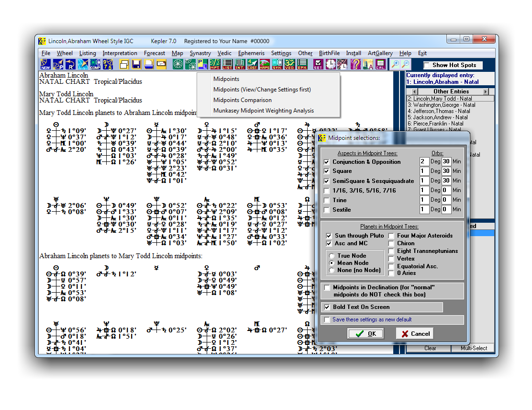Click Cancel in Midpoint selections dialog

click(415, 334)
